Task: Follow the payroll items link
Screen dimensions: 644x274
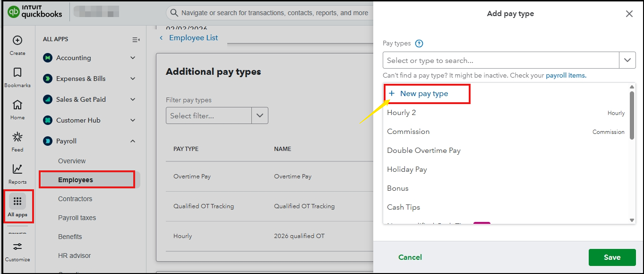Action: coord(566,76)
